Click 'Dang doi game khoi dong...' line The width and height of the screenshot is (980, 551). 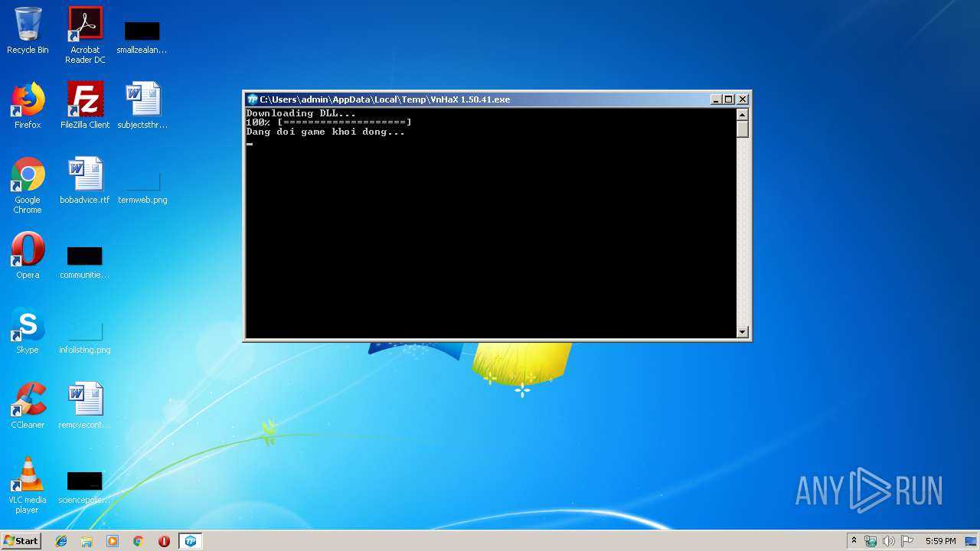coord(325,132)
